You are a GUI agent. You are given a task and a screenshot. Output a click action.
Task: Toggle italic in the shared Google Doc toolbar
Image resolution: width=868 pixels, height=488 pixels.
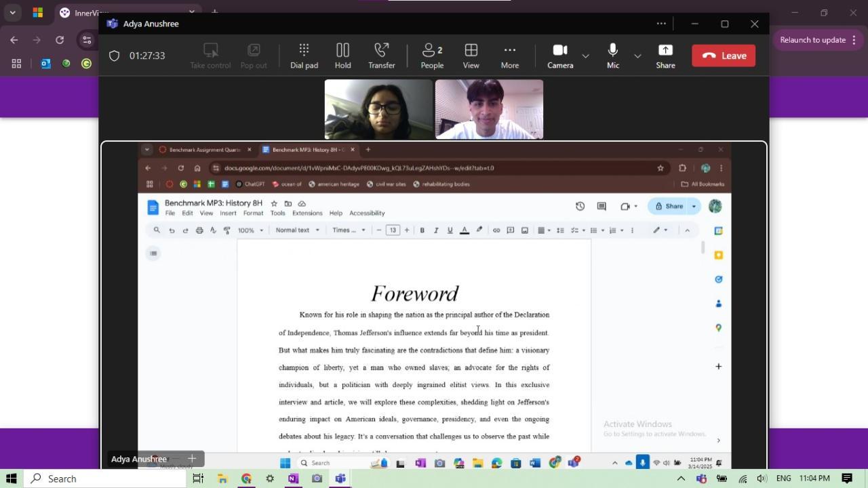(x=436, y=230)
